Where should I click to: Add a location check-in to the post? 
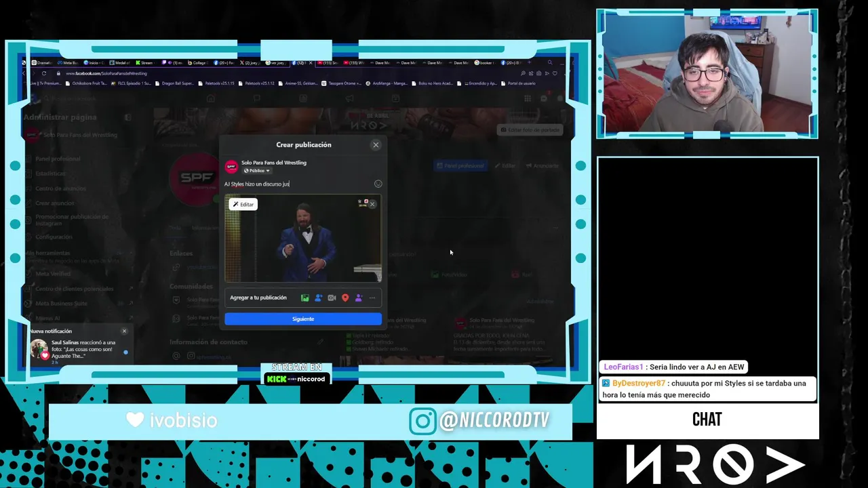click(345, 298)
